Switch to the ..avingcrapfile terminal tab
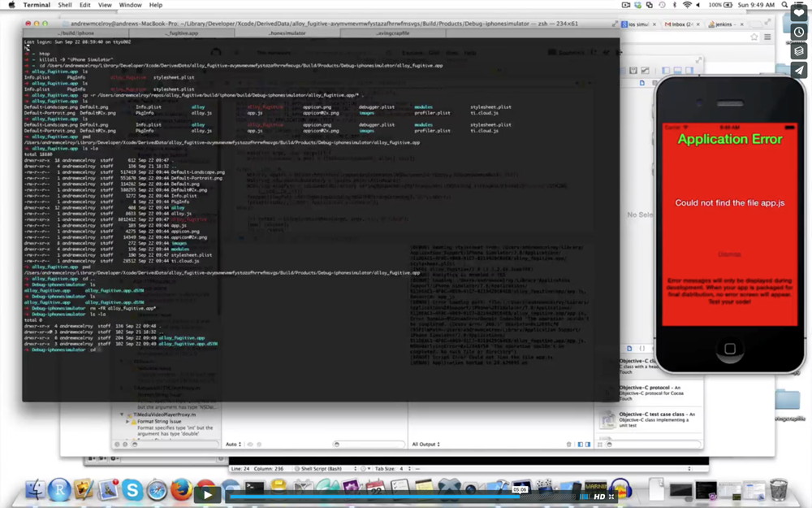Viewport: 812px width, 508px height. coord(393,33)
